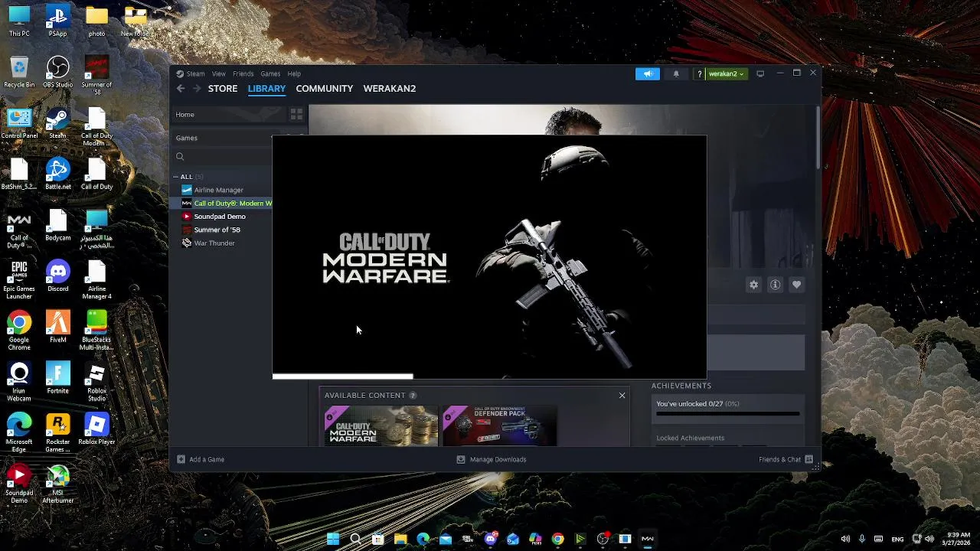
Task: Go back with the navigation arrow
Action: [181, 89]
